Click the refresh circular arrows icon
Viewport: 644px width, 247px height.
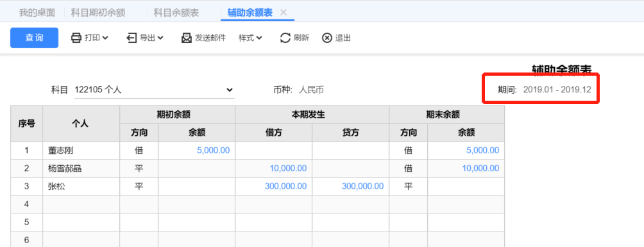pyautogui.click(x=285, y=38)
